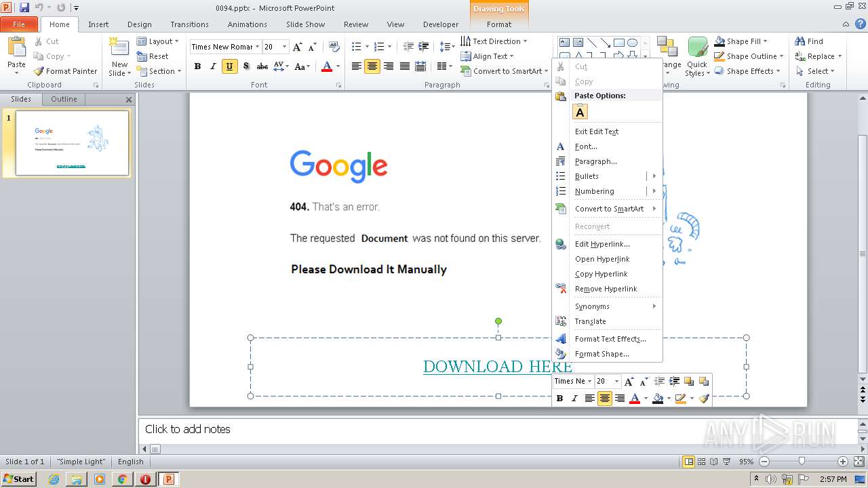
Task: Toggle Bold in the mini toolbar
Action: coord(559,399)
